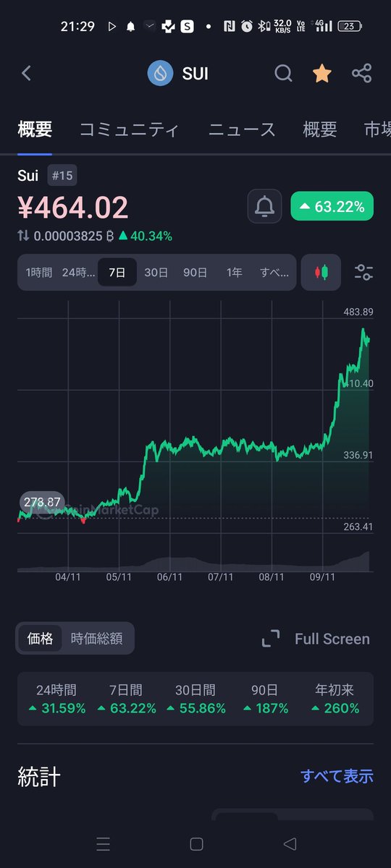Tap the battery indicator in status bar
This screenshot has width=391, height=868.
348,27
